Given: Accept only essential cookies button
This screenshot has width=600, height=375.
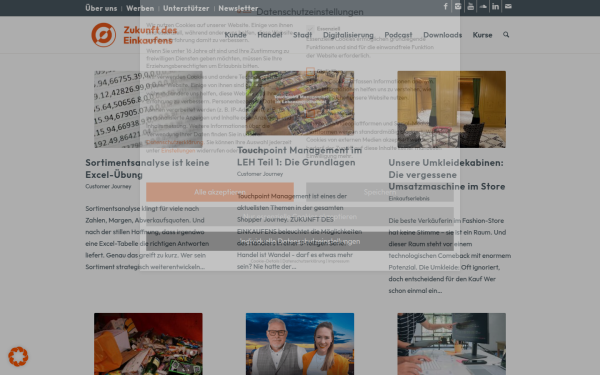Looking at the screenshot, I should (x=300, y=217).
